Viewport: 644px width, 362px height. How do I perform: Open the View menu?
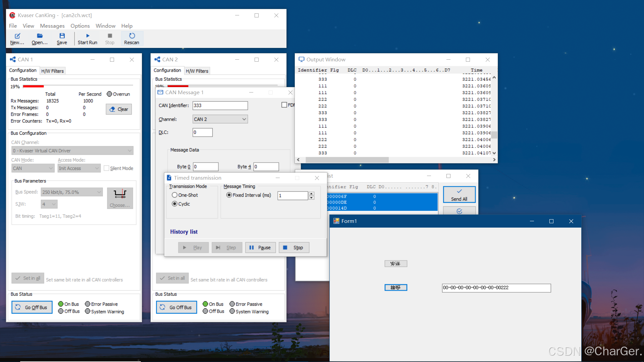pyautogui.click(x=28, y=26)
